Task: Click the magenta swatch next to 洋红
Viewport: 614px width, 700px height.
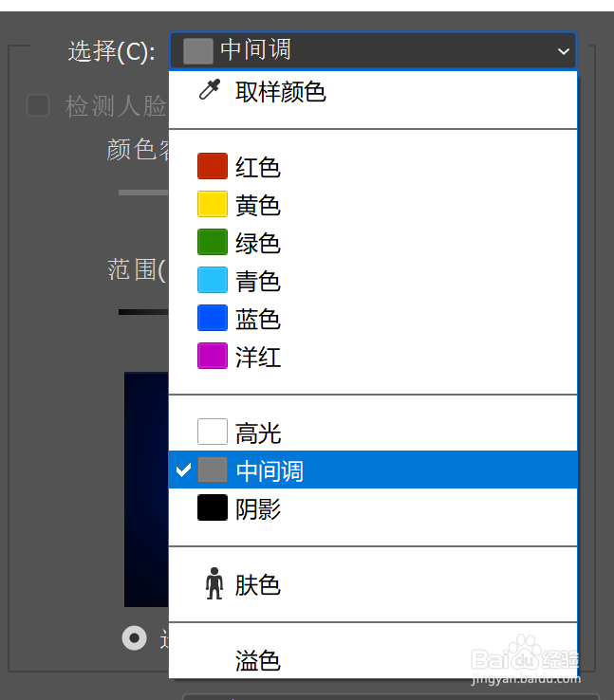Action: [x=213, y=357]
